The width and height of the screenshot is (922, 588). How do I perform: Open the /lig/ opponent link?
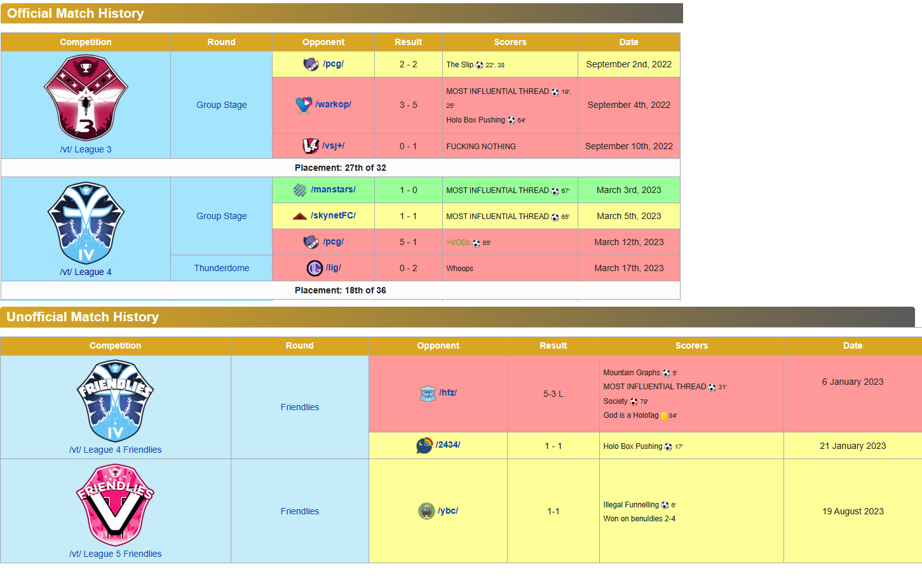tap(333, 267)
